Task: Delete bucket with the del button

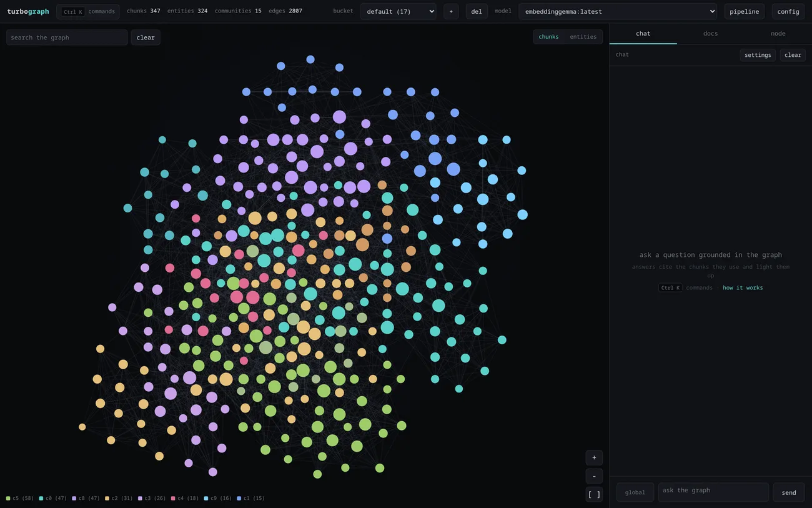Action: 477,11
